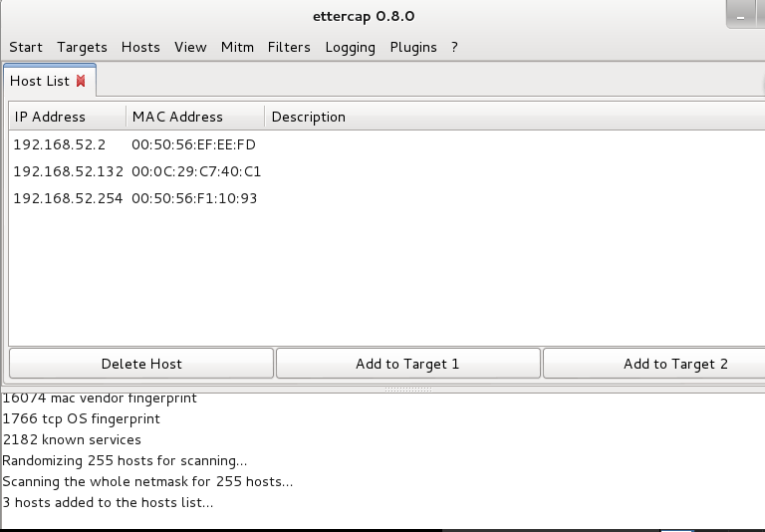Open the Mitm menu
Screen dimensions: 765x532
[x=237, y=48]
